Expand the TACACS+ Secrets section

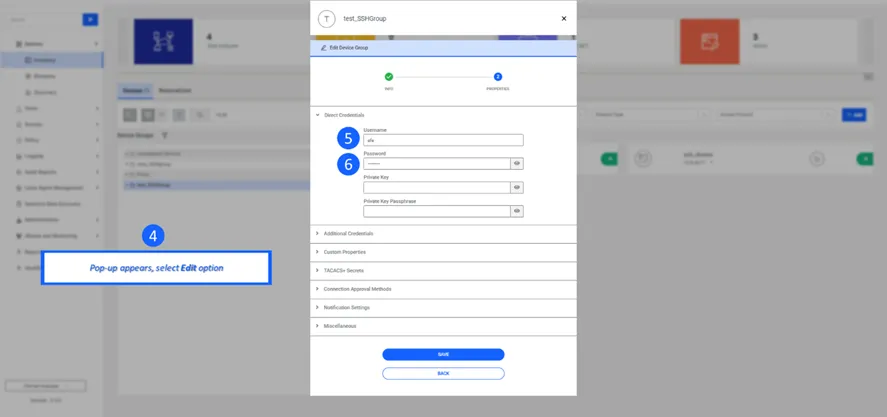443,270
